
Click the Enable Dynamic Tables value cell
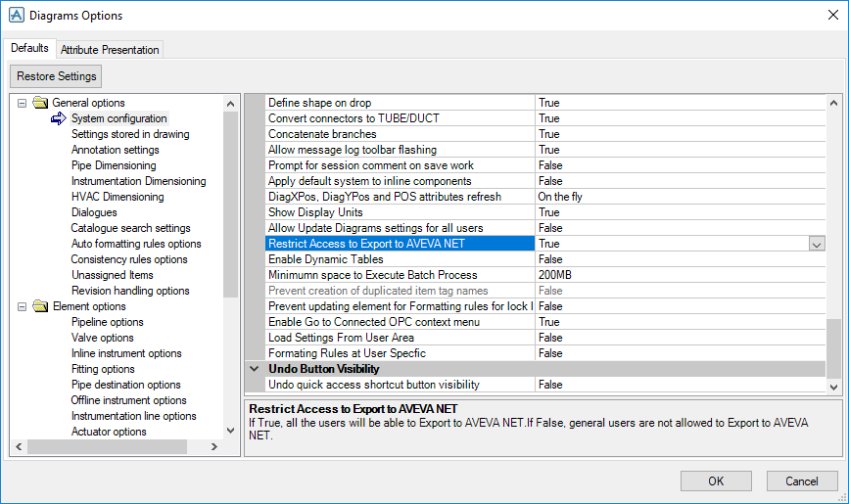click(x=676, y=259)
